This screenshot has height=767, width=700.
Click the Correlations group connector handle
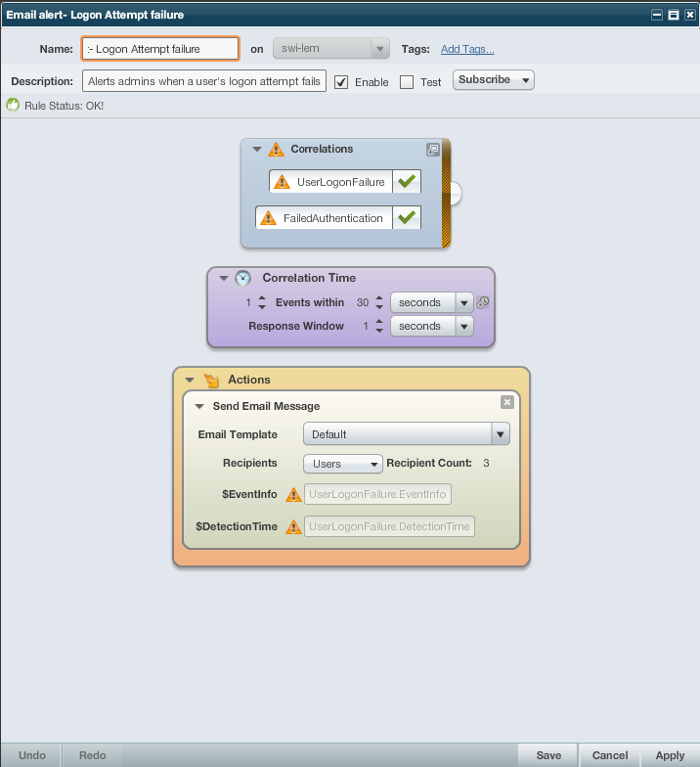456,194
